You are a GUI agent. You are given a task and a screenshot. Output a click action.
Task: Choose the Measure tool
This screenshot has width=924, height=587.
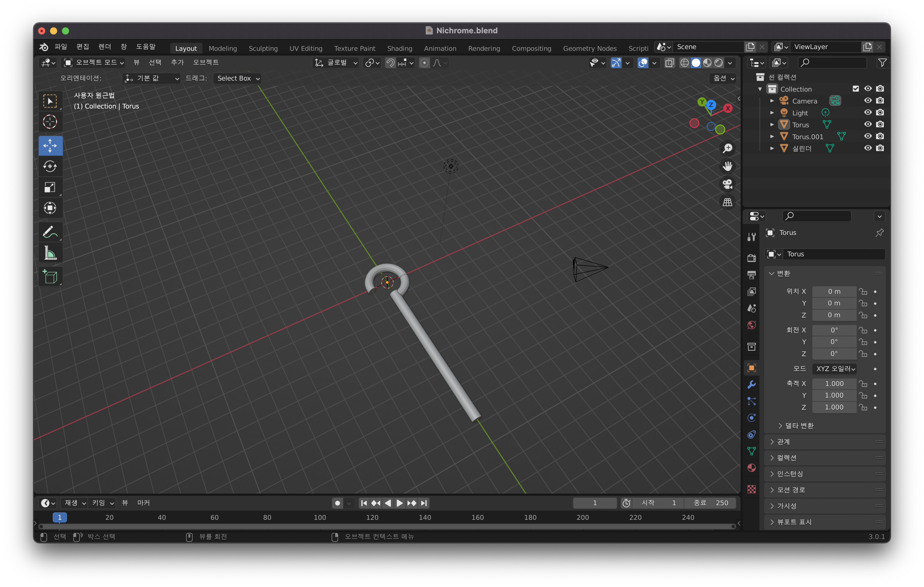click(50, 253)
